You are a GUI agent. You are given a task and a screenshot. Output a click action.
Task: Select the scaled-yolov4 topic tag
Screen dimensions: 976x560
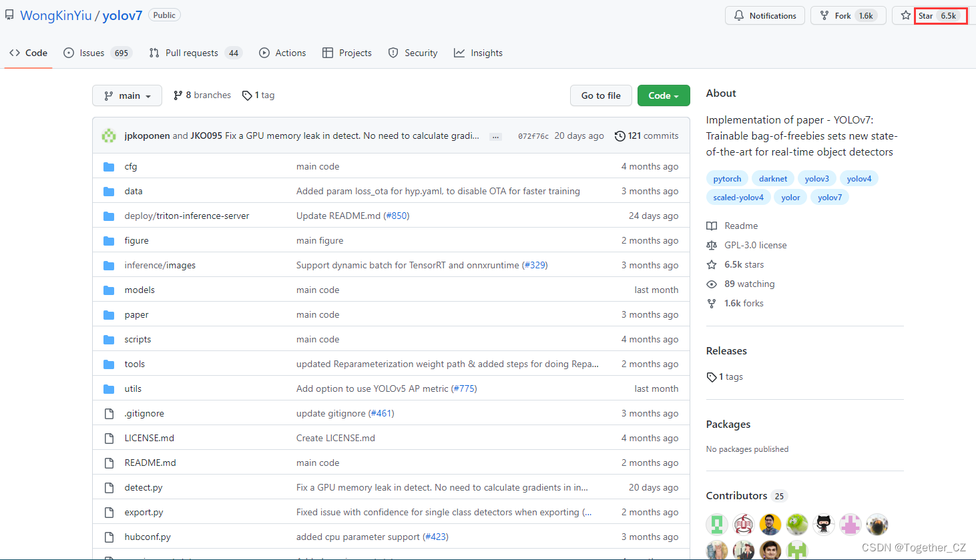pyautogui.click(x=738, y=197)
